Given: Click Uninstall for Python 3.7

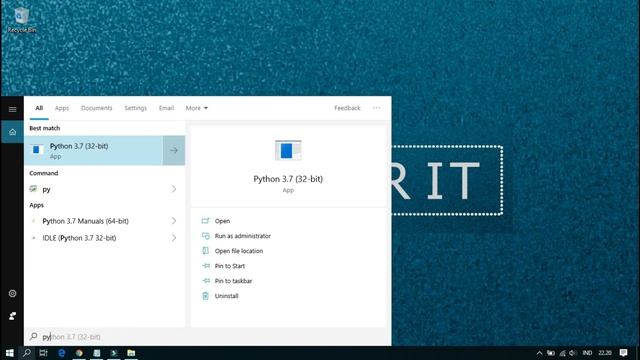Looking at the screenshot, I should pyautogui.click(x=227, y=296).
